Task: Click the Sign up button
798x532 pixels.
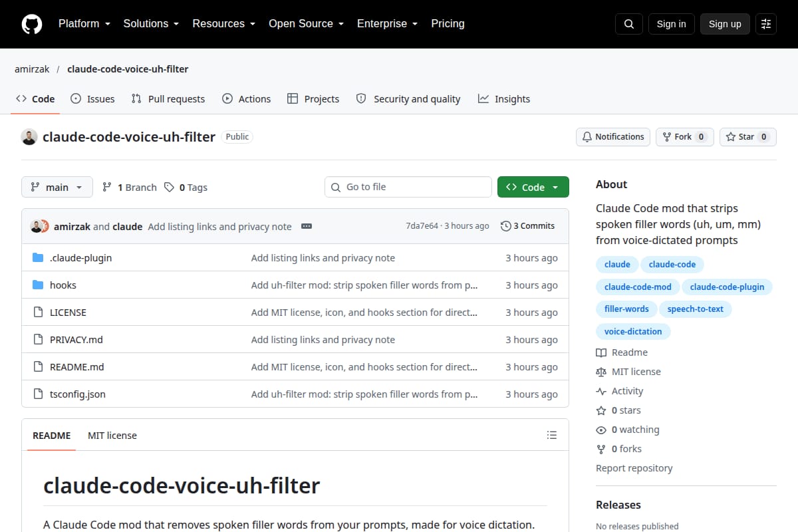Action: pyautogui.click(x=725, y=24)
